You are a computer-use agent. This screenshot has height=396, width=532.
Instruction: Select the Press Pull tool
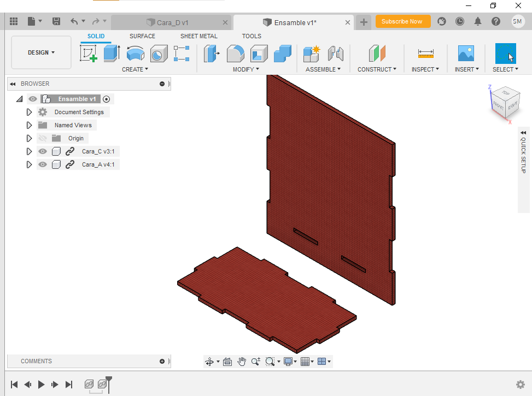[x=212, y=53]
